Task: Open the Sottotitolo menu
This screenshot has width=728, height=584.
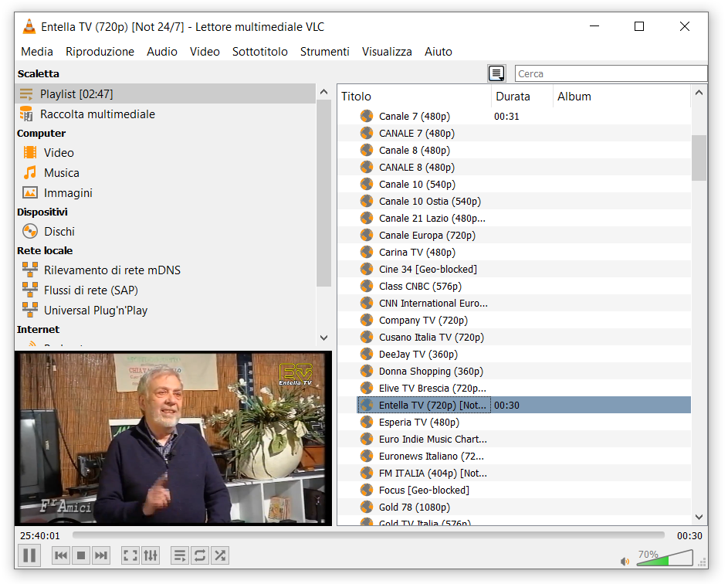Action: [259, 52]
